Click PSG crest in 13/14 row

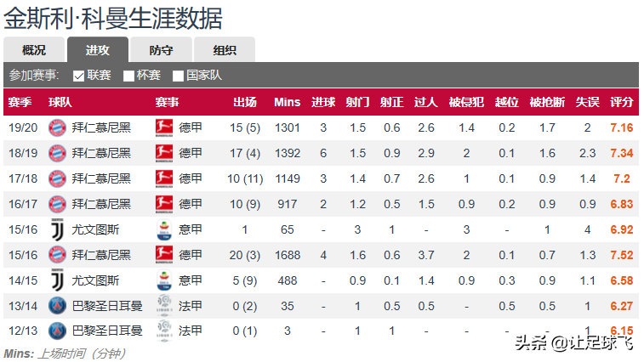[x=57, y=306]
